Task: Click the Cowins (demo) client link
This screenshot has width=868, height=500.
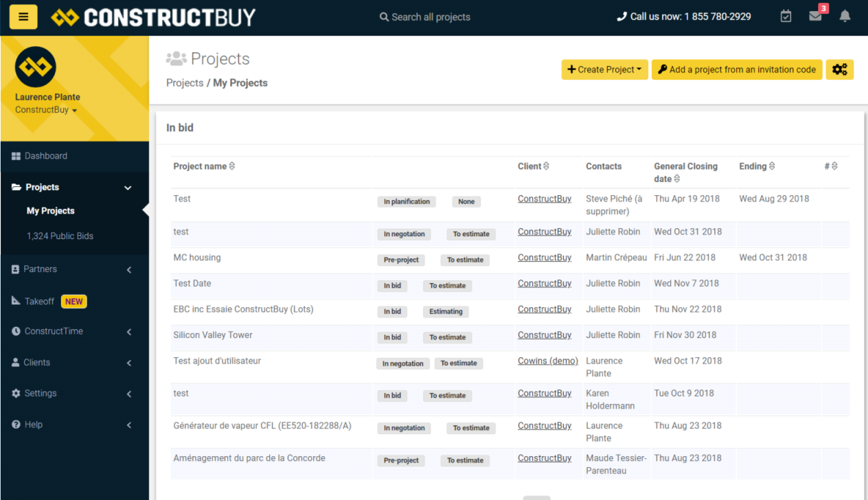Action: coord(548,361)
